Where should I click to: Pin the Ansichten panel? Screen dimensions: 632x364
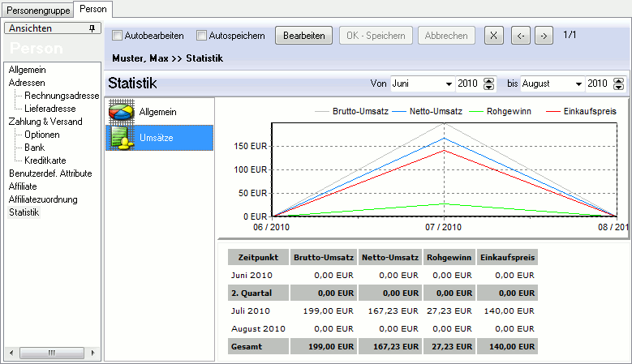pos(92,28)
